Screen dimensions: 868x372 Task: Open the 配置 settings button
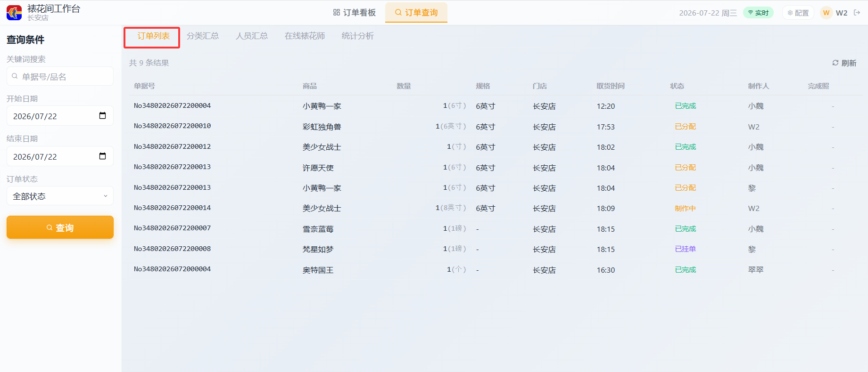point(798,13)
